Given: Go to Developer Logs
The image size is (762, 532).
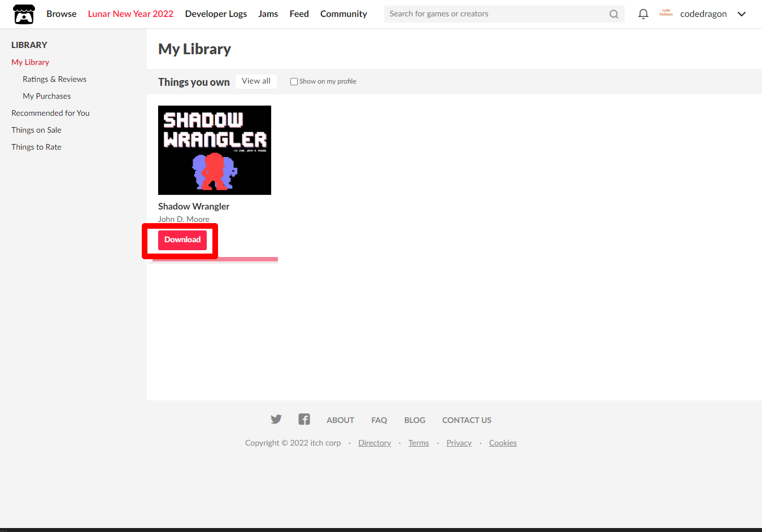Looking at the screenshot, I should tap(216, 14).
